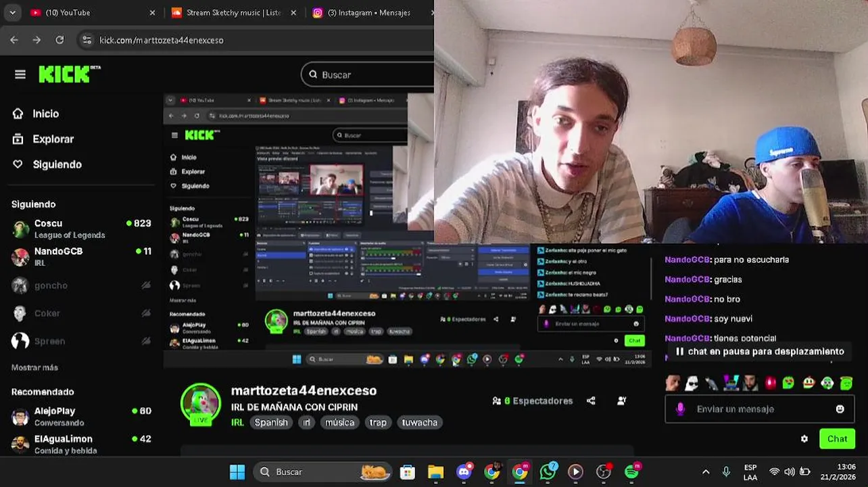
Task: Go back in browser history
Action: (x=14, y=40)
